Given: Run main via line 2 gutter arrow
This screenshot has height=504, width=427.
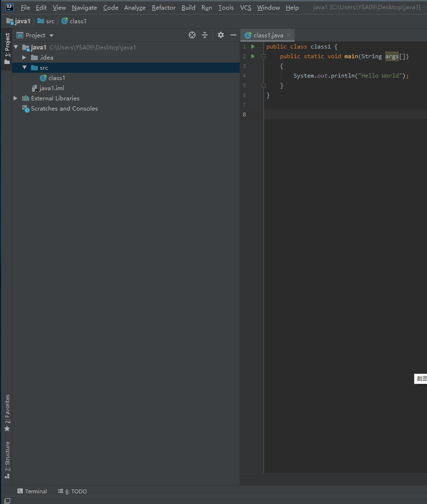Looking at the screenshot, I should (252, 56).
